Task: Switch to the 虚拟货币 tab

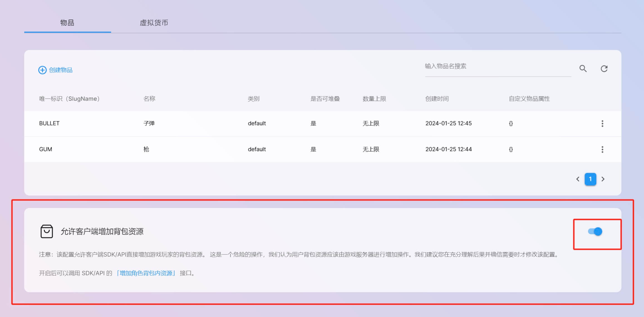Action: click(154, 23)
